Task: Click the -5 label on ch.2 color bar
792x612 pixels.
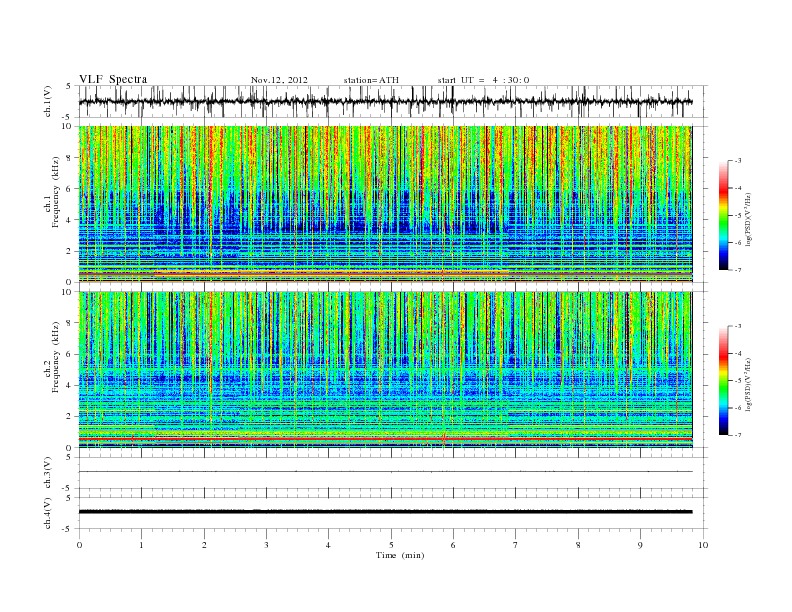Action: tap(738, 380)
